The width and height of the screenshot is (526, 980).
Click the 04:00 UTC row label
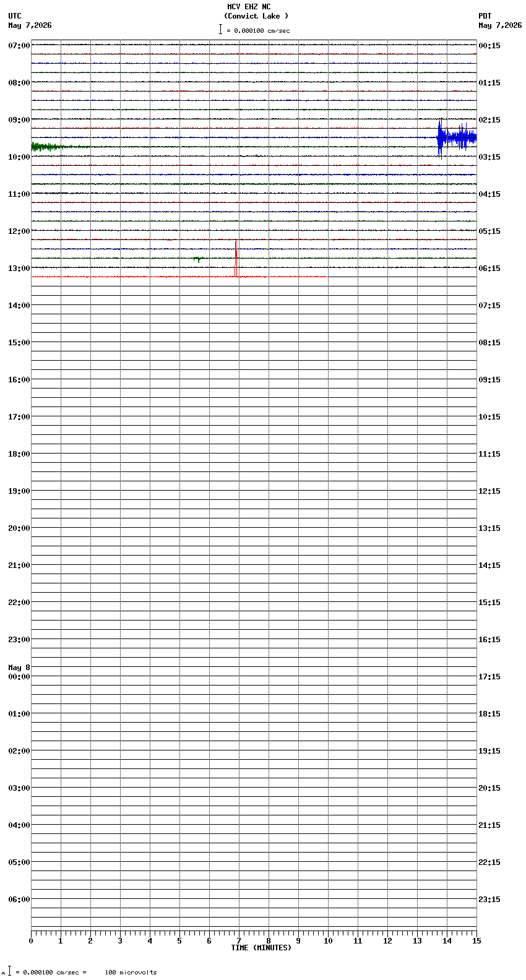coord(19,825)
